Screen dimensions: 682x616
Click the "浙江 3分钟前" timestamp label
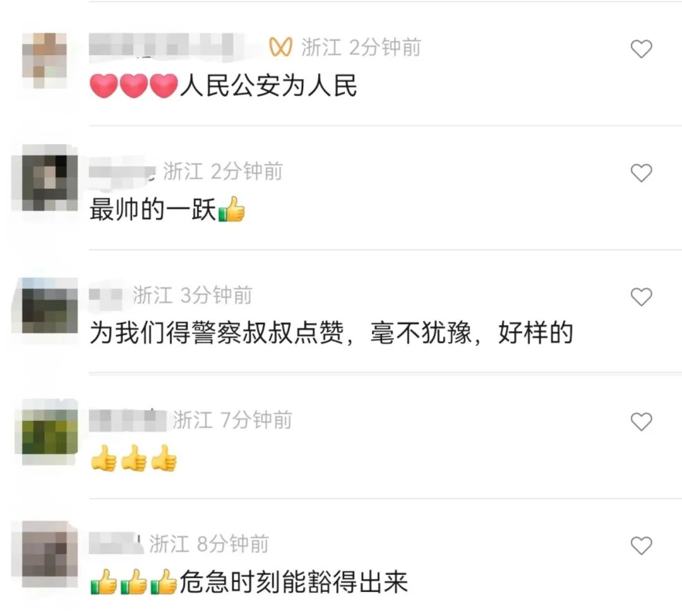(192, 296)
